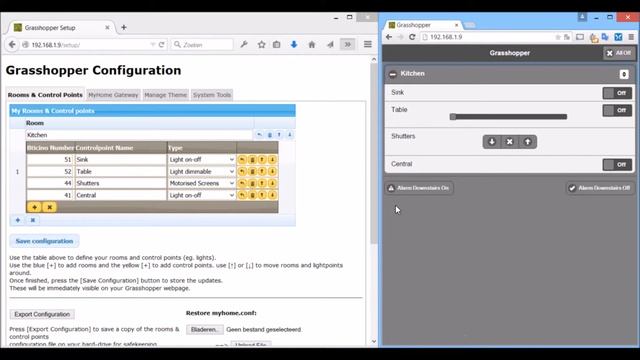
Task: Move the Shutters row up
Action: pos(262,183)
